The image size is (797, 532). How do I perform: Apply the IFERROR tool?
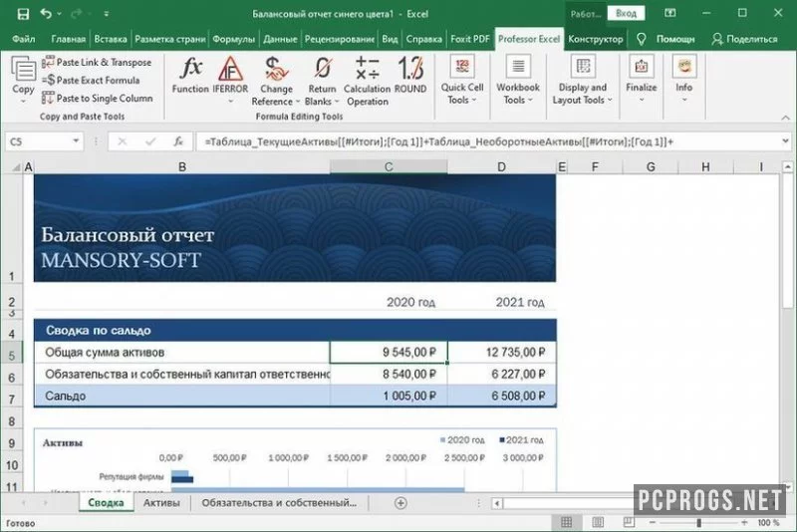coord(230,75)
